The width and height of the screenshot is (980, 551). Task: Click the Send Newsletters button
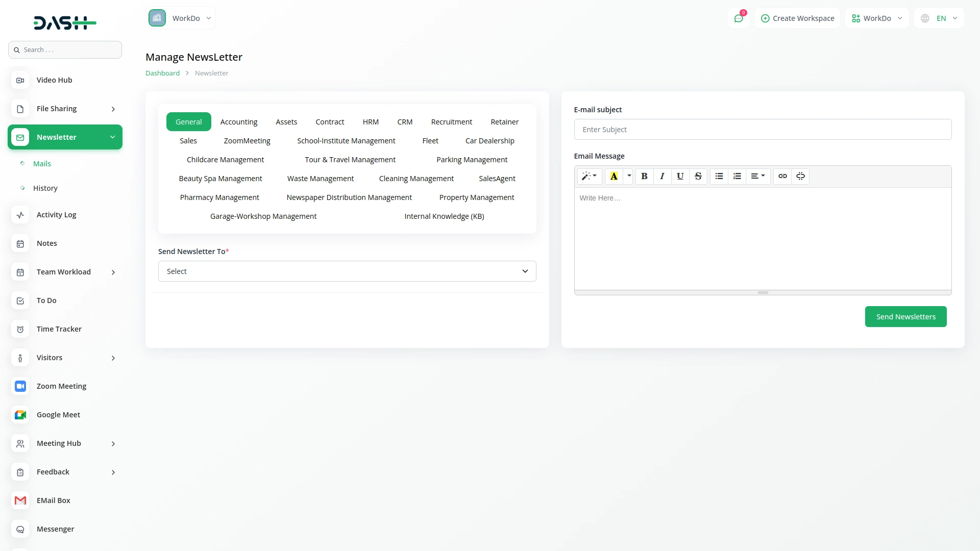tap(905, 317)
